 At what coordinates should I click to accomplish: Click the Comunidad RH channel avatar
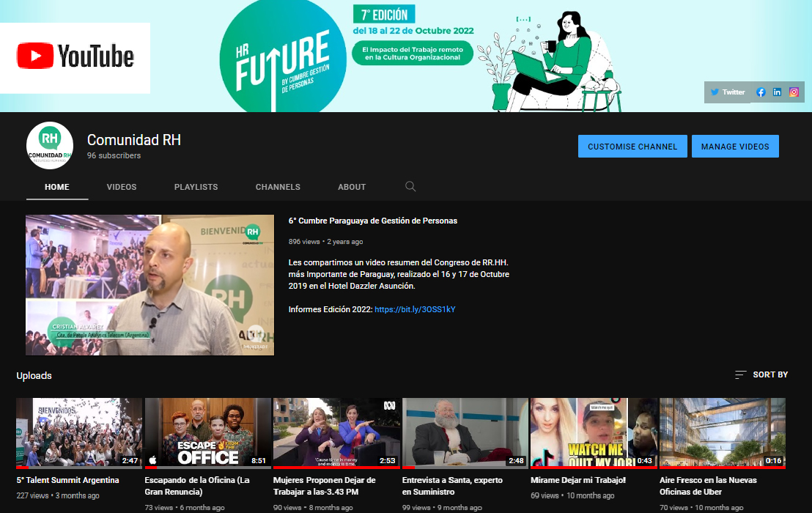[x=50, y=145]
